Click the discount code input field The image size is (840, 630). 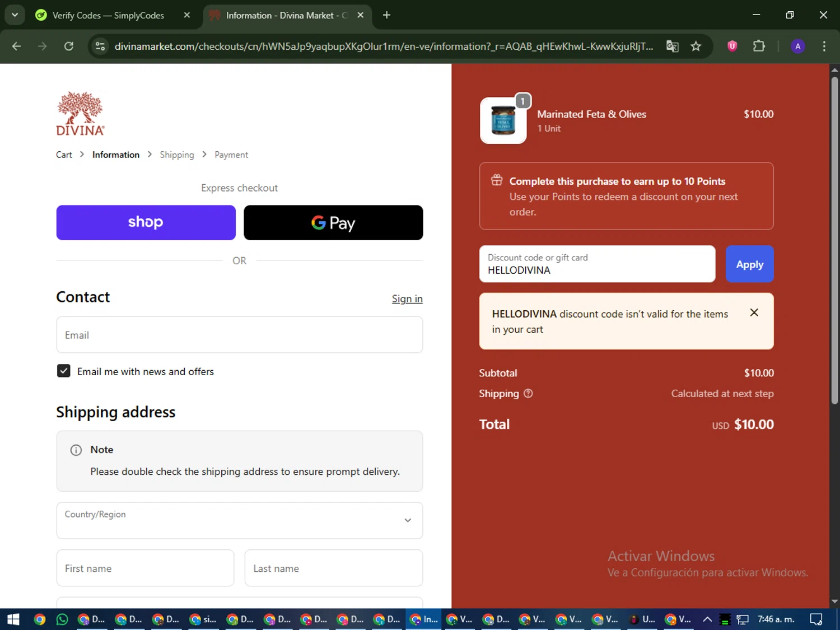pos(598,264)
